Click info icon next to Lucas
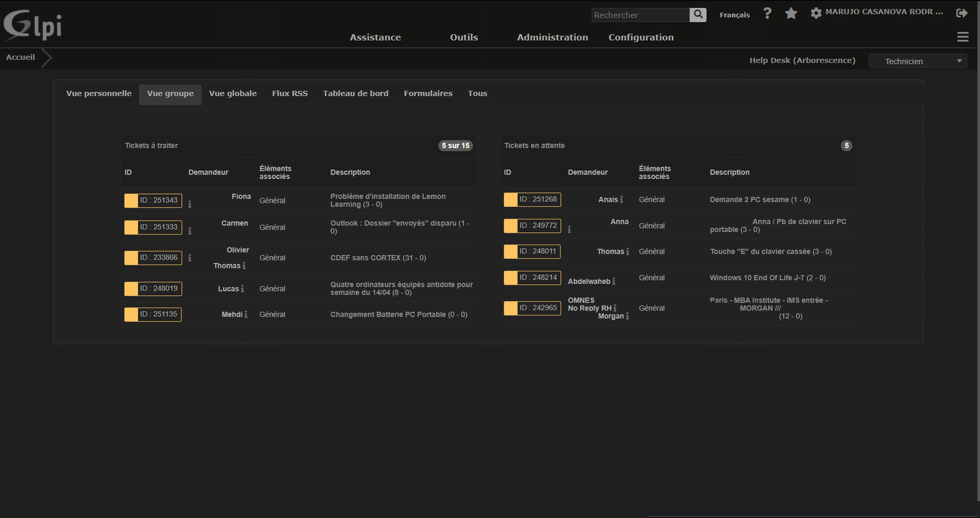This screenshot has width=980, height=518. (243, 289)
